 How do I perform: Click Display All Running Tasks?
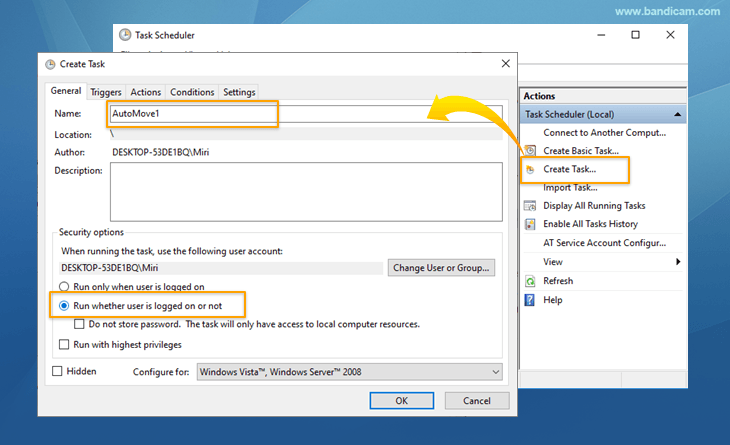tap(594, 206)
